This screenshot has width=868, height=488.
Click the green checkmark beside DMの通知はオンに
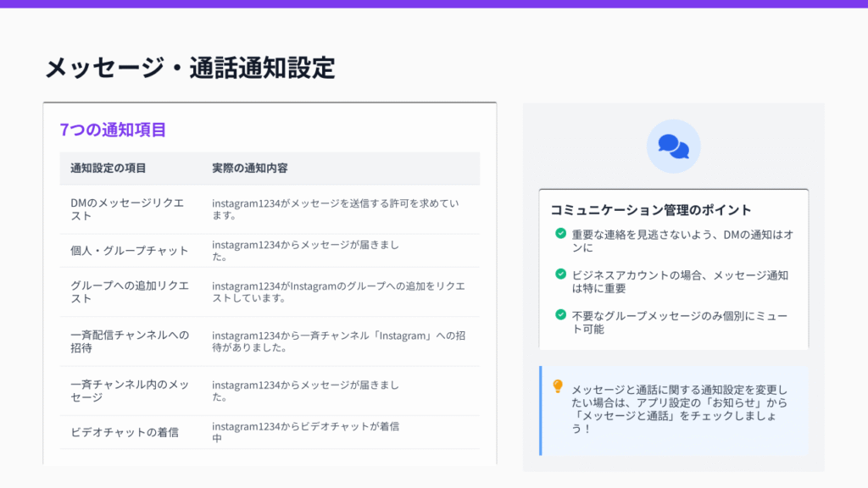[x=560, y=233]
